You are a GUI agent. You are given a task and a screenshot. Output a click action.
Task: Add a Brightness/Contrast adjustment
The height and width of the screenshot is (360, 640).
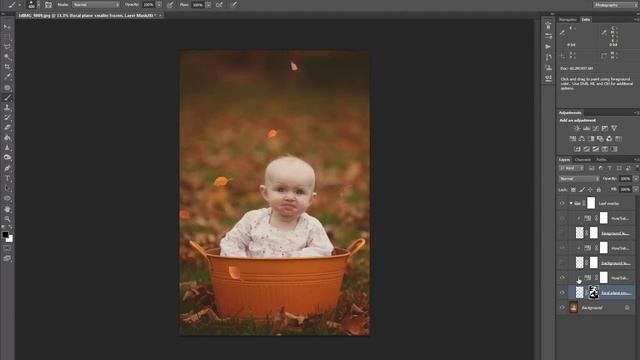pyautogui.click(x=577, y=128)
